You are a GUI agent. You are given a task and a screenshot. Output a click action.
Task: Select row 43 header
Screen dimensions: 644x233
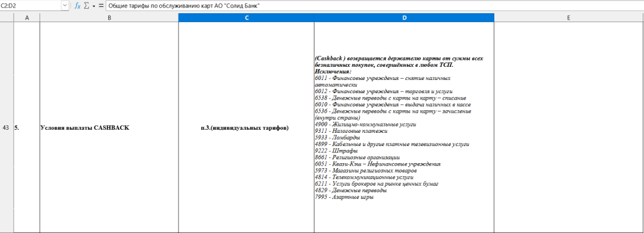click(6, 127)
